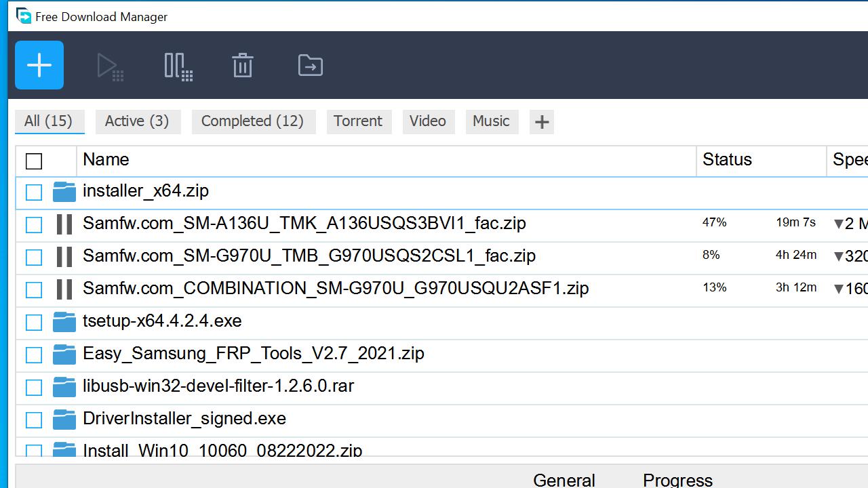Click the blue add new download button
Image resolution: width=868 pixels, height=488 pixels.
point(39,65)
